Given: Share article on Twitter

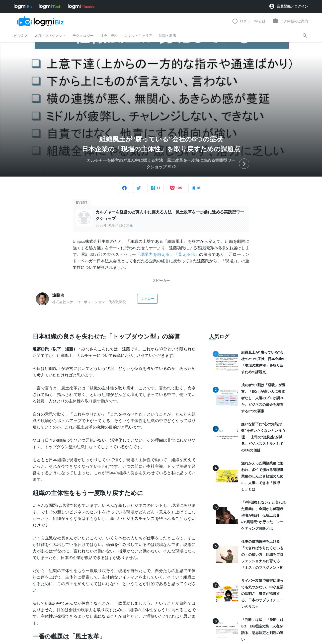Looking at the screenshot, I should (139, 188).
